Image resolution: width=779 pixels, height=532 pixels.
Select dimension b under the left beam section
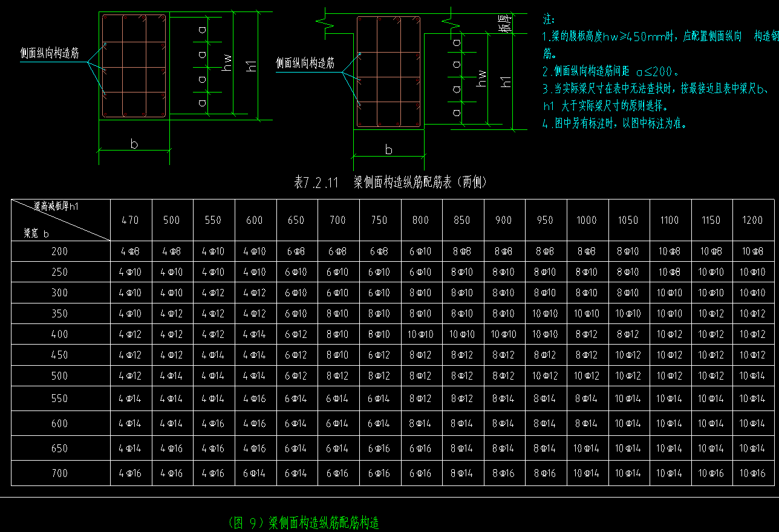pyautogui.click(x=134, y=144)
